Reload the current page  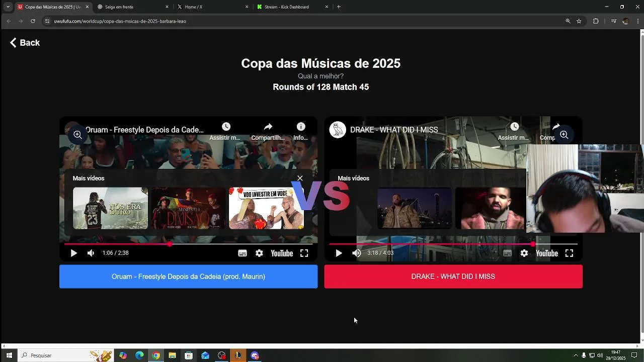(33, 21)
